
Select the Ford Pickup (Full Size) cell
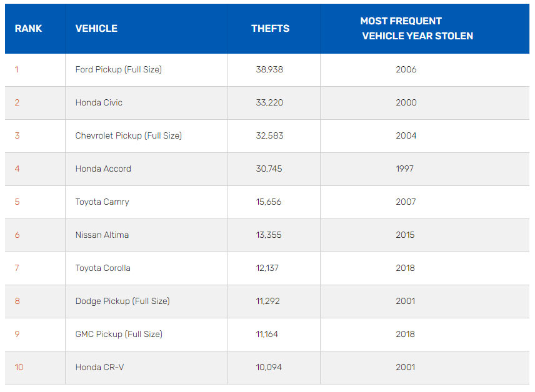118,69
